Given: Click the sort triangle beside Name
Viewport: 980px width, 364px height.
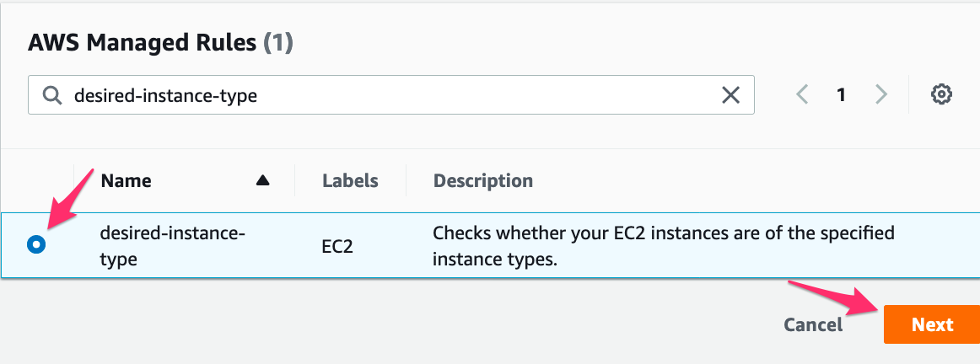Looking at the screenshot, I should pos(262,180).
